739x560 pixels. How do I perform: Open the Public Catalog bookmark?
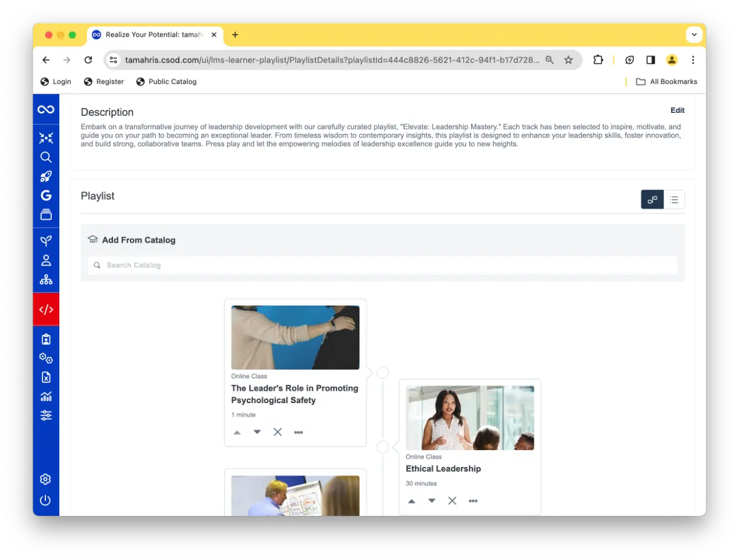(166, 81)
